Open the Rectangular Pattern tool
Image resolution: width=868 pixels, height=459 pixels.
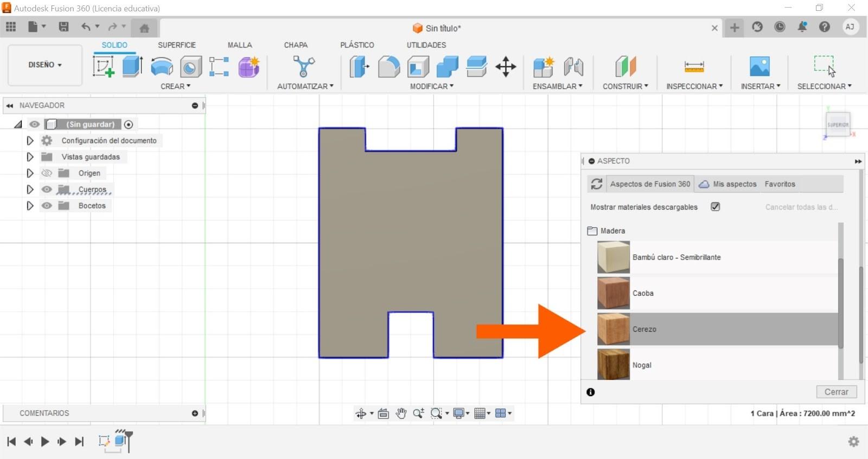pos(219,67)
